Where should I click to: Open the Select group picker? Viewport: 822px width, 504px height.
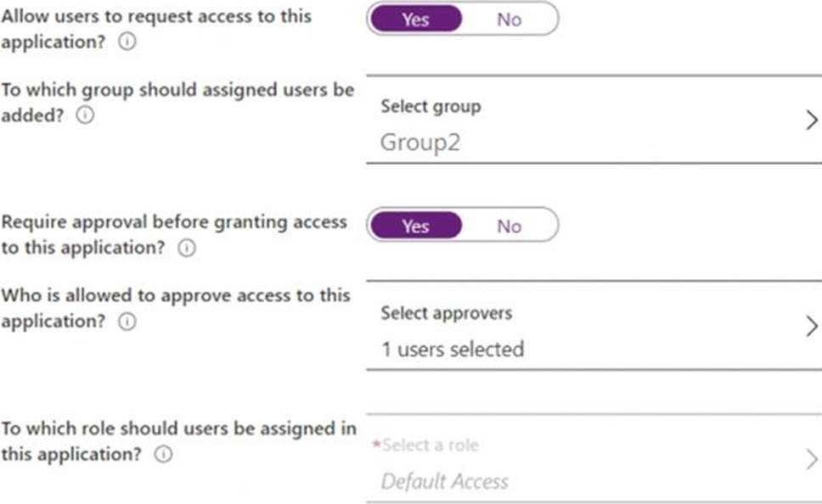pyautogui.click(x=431, y=106)
